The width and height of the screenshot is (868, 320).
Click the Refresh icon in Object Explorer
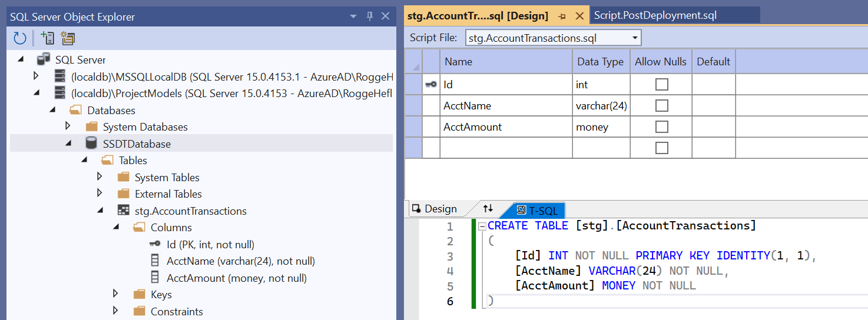click(x=20, y=39)
